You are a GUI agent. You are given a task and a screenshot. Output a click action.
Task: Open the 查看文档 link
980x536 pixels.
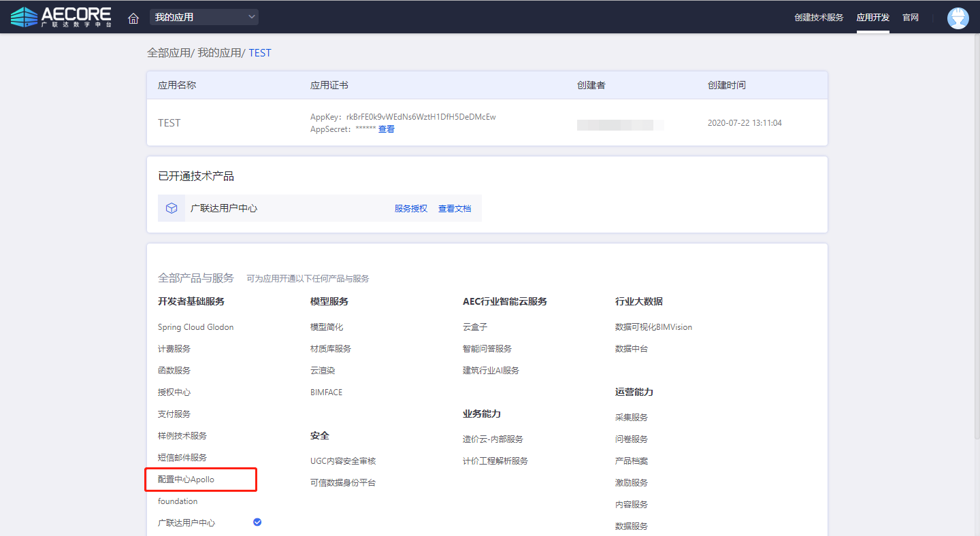pyautogui.click(x=454, y=209)
